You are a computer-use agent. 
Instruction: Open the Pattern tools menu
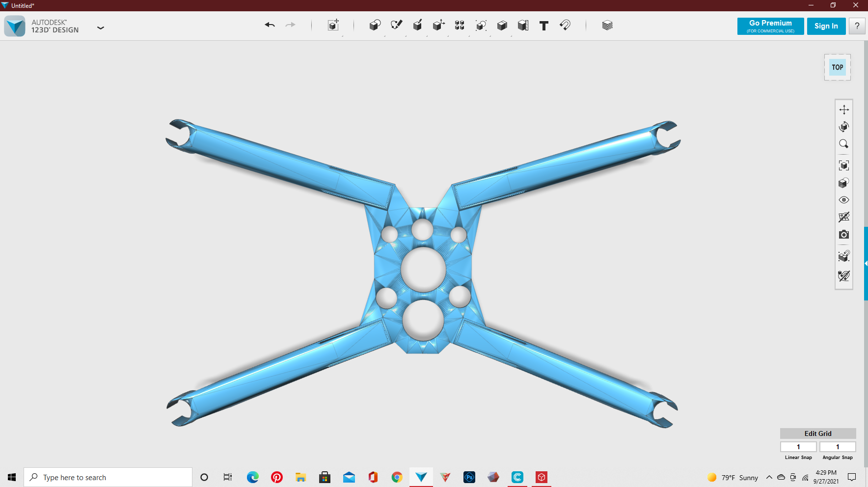[x=460, y=26]
